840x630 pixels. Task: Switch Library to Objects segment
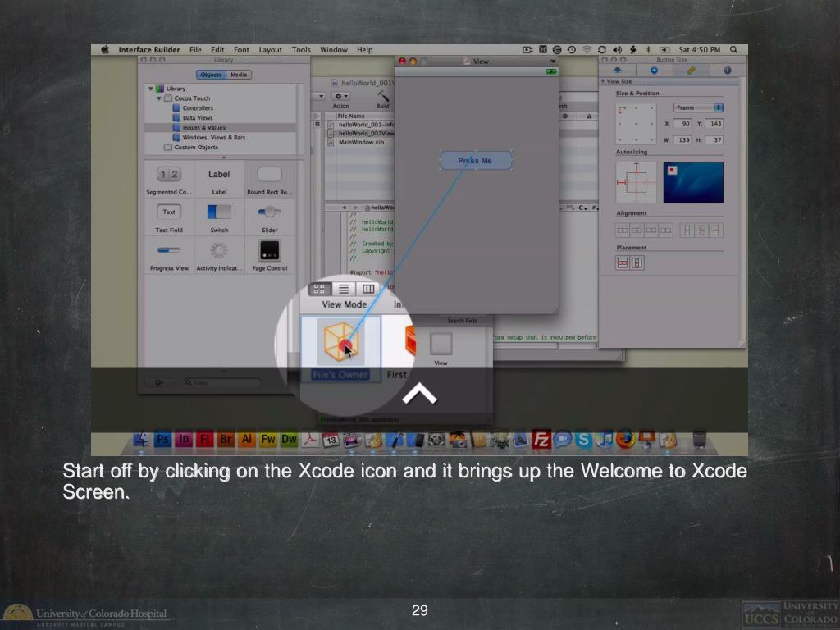[211, 75]
